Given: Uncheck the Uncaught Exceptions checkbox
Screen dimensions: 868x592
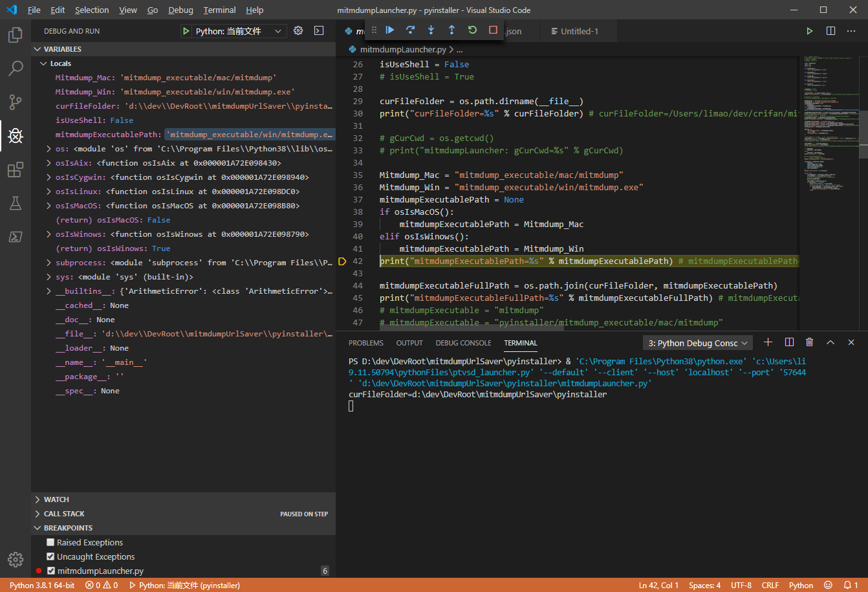Looking at the screenshot, I should point(50,556).
